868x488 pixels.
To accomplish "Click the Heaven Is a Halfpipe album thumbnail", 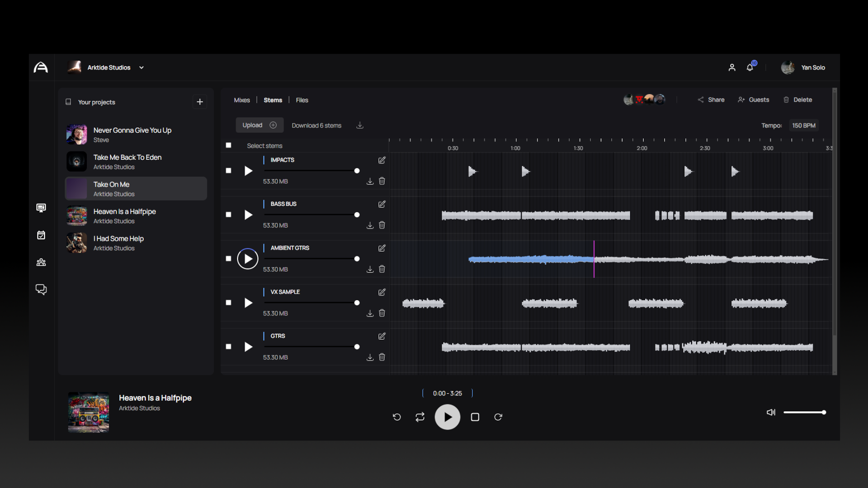I will [x=89, y=412].
